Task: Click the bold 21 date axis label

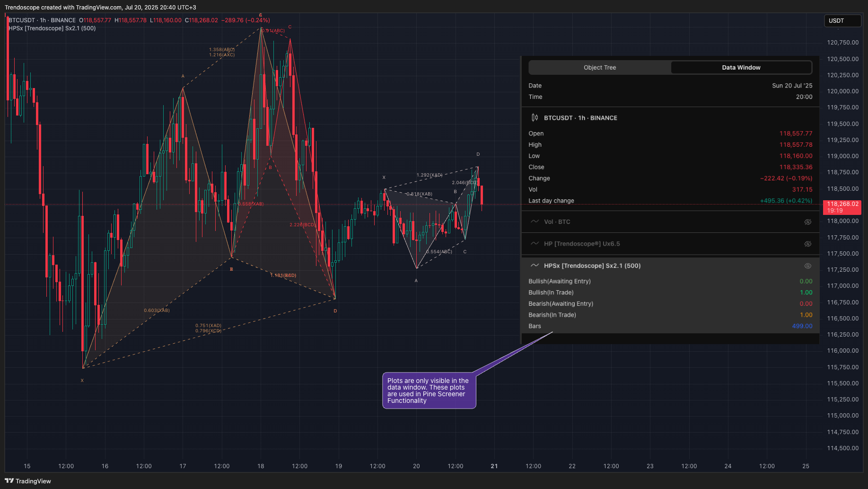Action: [x=494, y=466]
